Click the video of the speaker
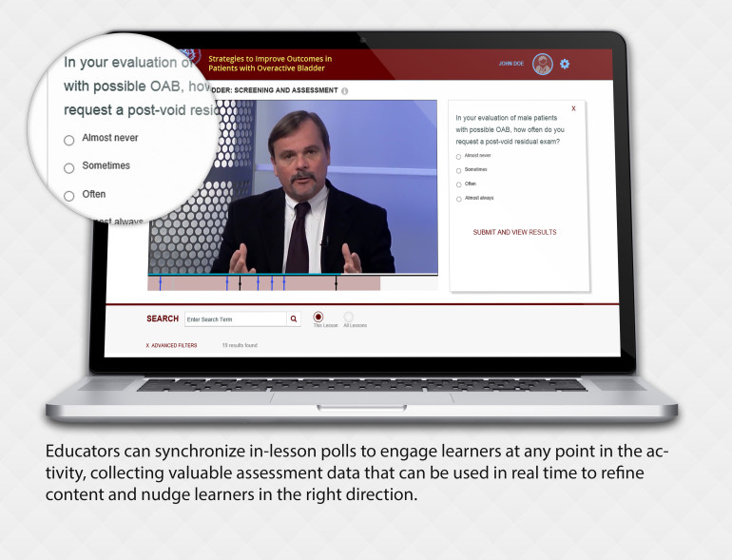 pos(293,186)
